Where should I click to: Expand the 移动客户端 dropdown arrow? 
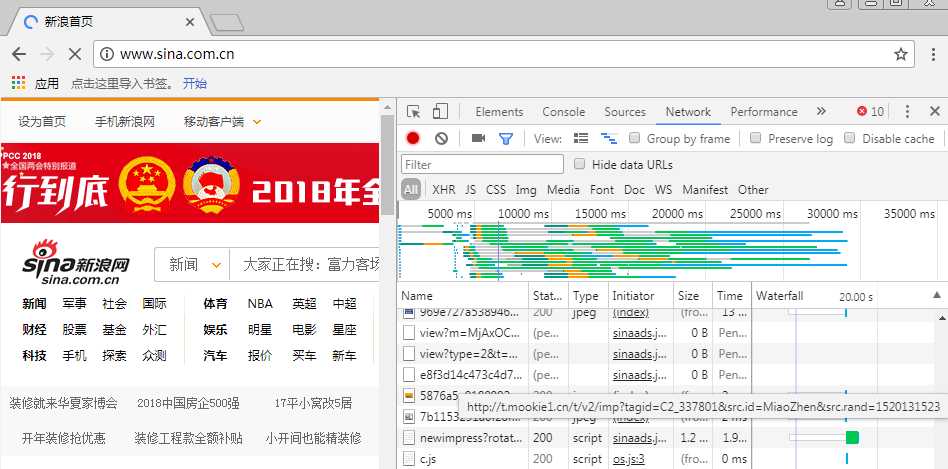[257, 122]
